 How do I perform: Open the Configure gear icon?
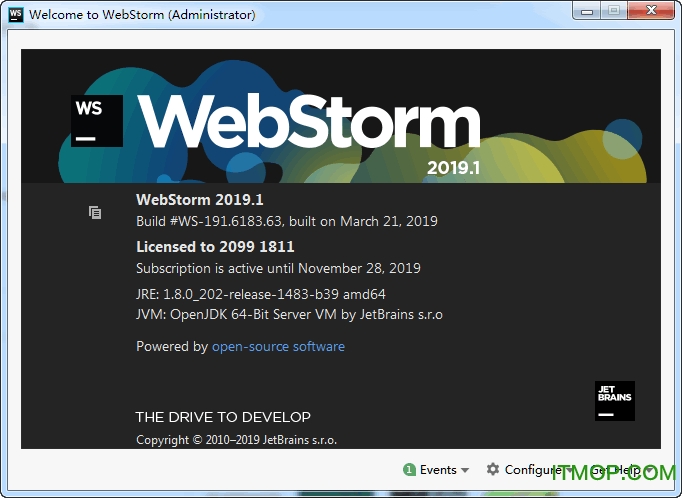click(x=493, y=469)
